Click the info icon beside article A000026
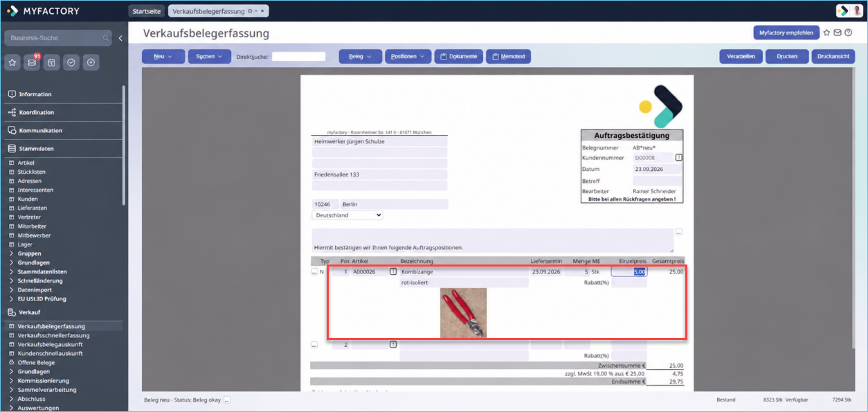The image size is (868, 412). click(x=393, y=272)
